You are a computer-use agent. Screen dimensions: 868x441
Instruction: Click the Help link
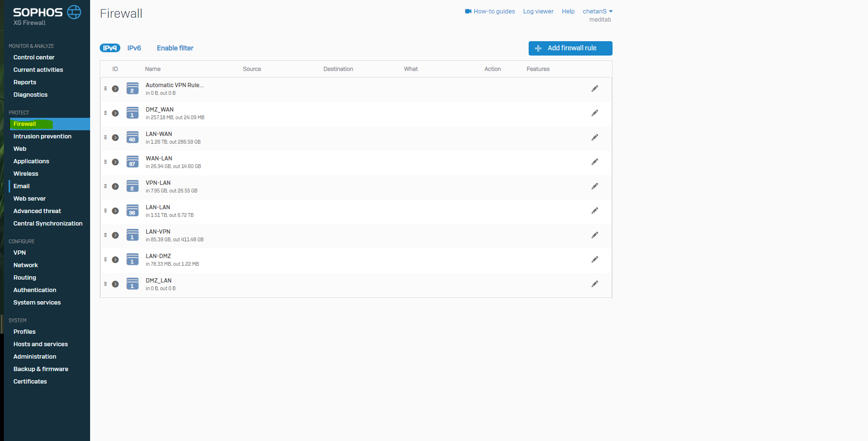(568, 11)
